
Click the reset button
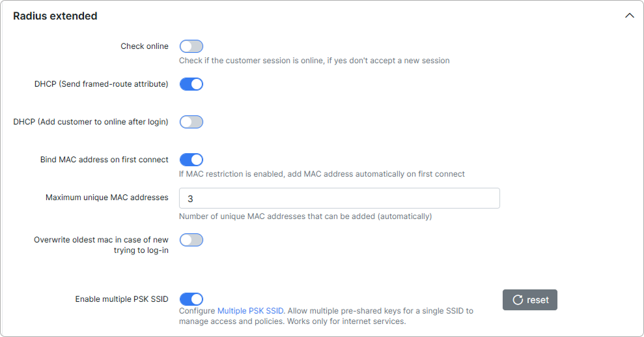(x=530, y=300)
